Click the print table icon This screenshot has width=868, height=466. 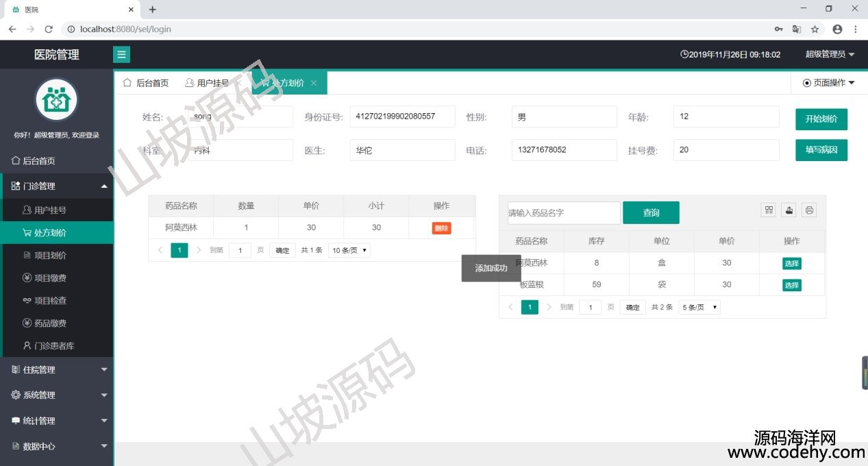click(809, 210)
